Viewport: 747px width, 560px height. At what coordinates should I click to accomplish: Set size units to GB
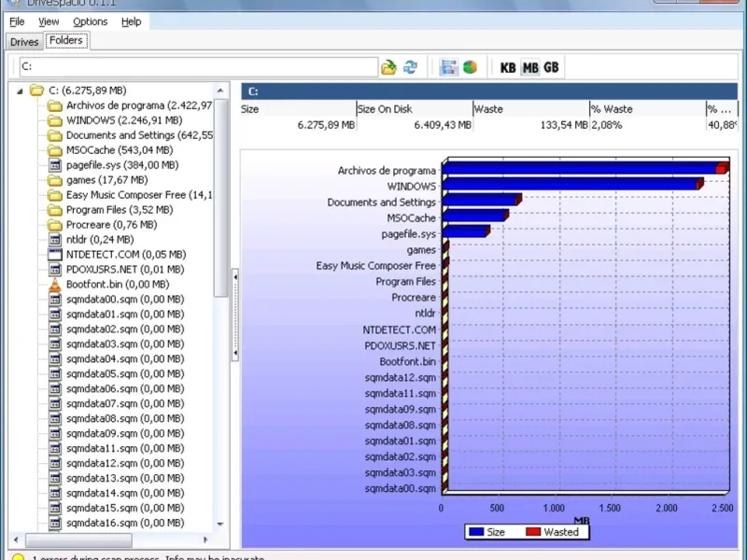(552, 67)
